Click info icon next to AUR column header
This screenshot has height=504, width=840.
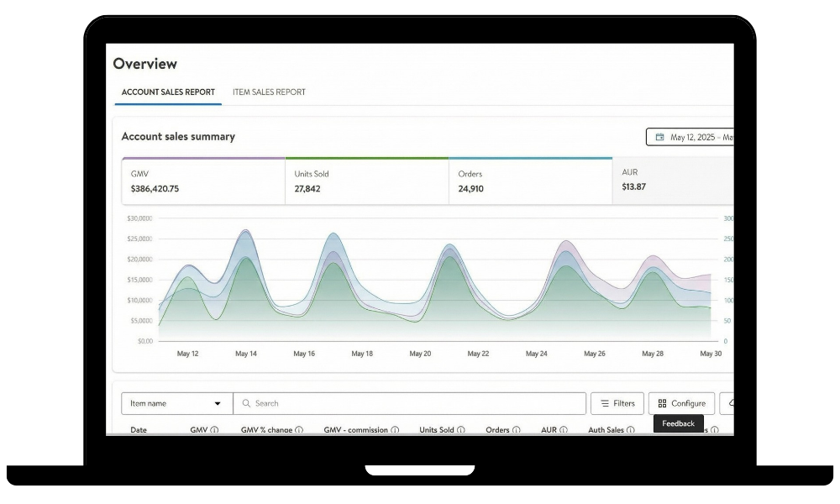564,430
